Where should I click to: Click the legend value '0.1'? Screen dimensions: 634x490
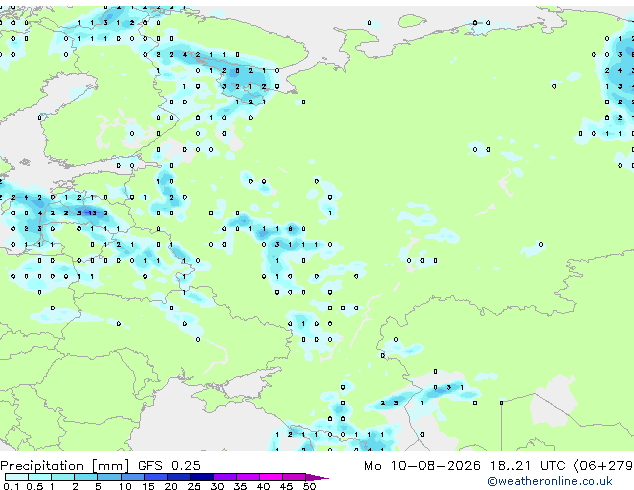pyautogui.click(x=12, y=486)
